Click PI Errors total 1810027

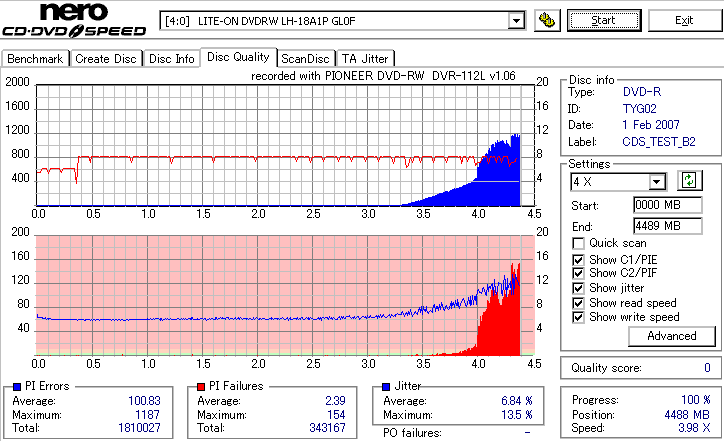tap(139, 428)
